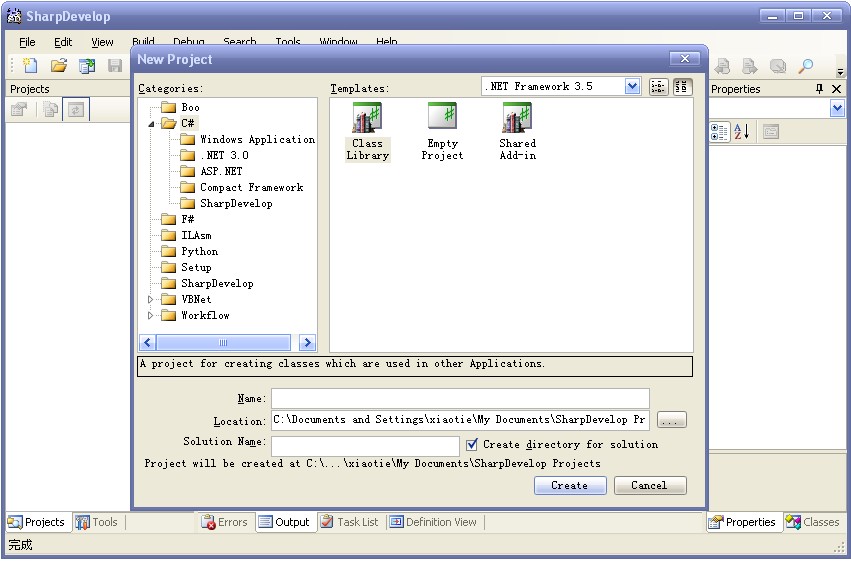Click the project Name input field

click(x=460, y=398)
